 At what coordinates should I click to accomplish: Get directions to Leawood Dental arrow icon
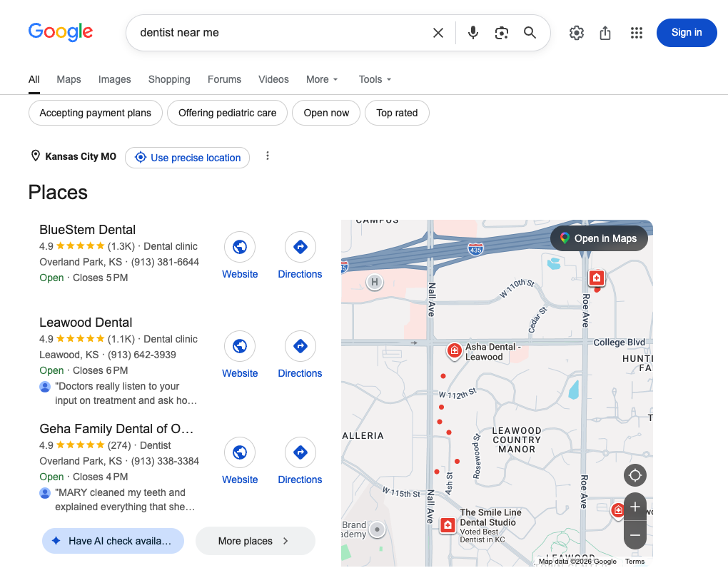tap(300, 346)
